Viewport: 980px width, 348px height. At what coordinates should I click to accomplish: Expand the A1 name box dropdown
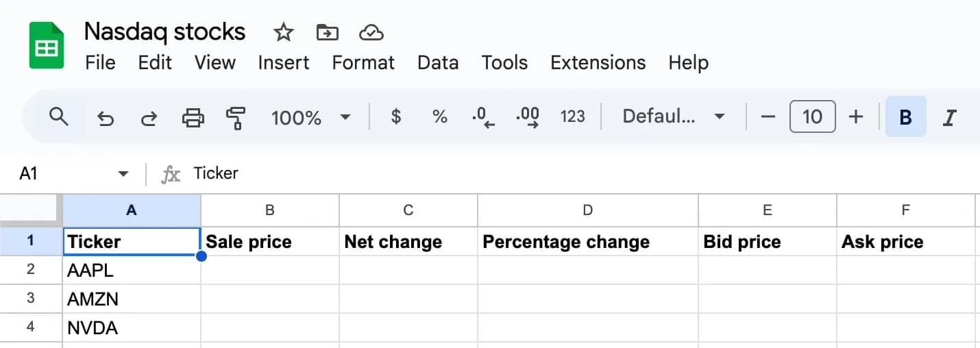click(123, 174)
